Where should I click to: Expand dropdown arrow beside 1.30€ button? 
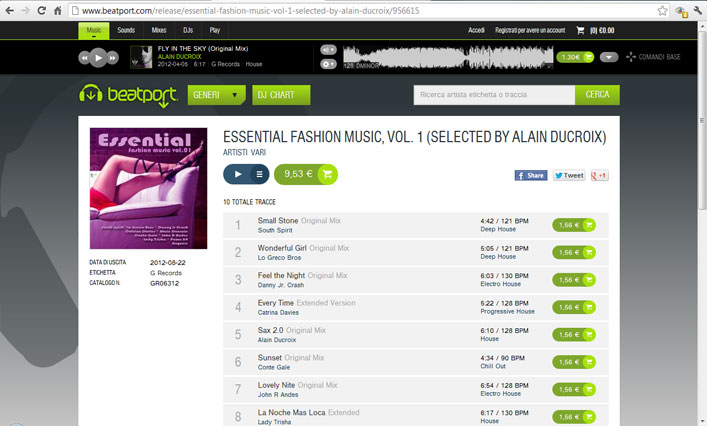point(609,57)
